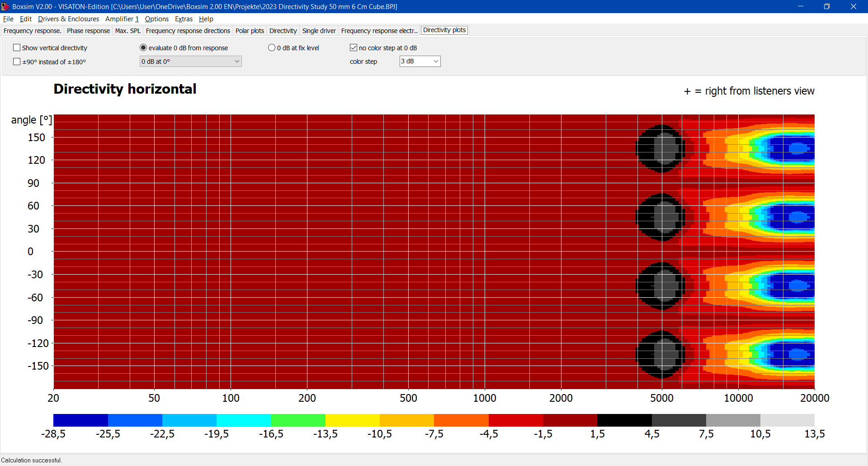The image size is (868, 466).
Task: Restore down the Boxsim window
Action: coord(827,6)
